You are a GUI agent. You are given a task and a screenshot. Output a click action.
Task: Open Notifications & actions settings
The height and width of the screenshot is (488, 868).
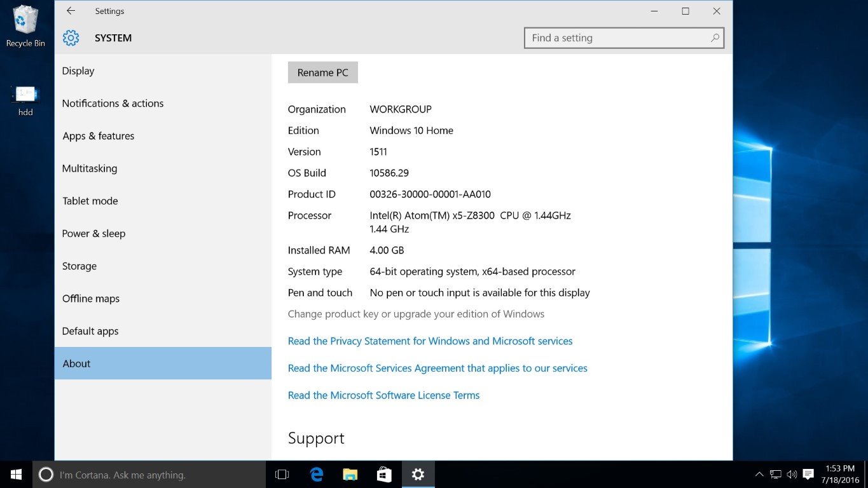(163, 103)
